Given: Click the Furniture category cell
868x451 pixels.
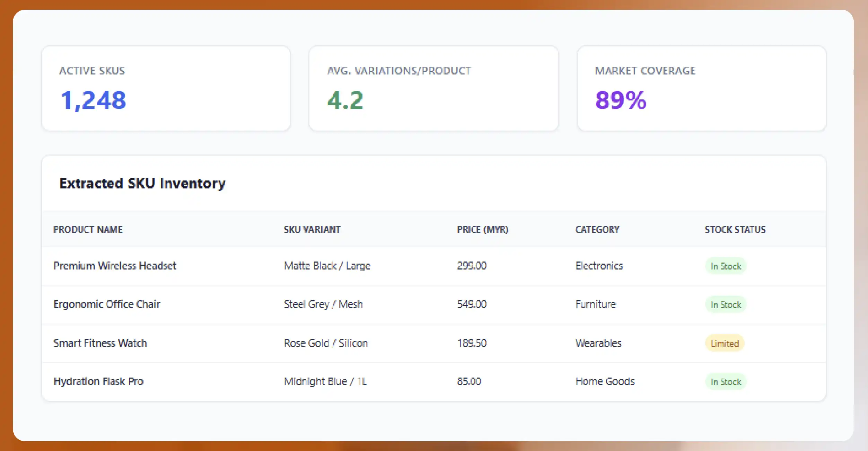Looking at the screenshot, I should click(596, 304).
